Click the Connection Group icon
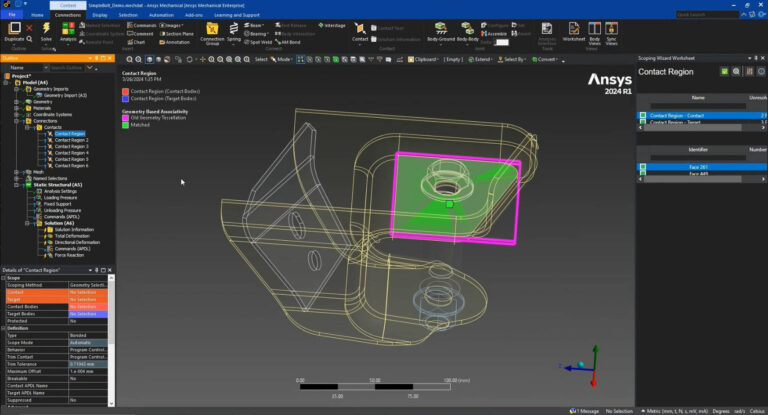768x415 pixels. [x=212, y=28]
